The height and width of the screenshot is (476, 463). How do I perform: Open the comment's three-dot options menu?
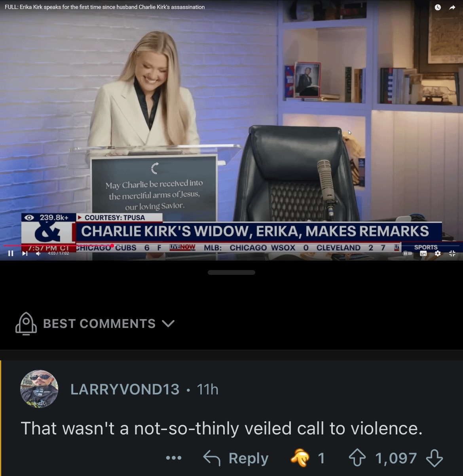click(174, 458)
